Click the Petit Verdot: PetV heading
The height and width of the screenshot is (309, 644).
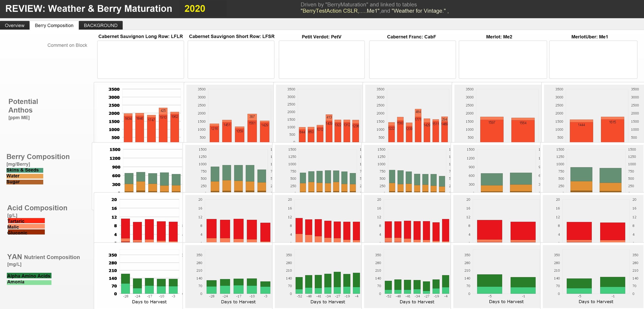pos(321,37)
